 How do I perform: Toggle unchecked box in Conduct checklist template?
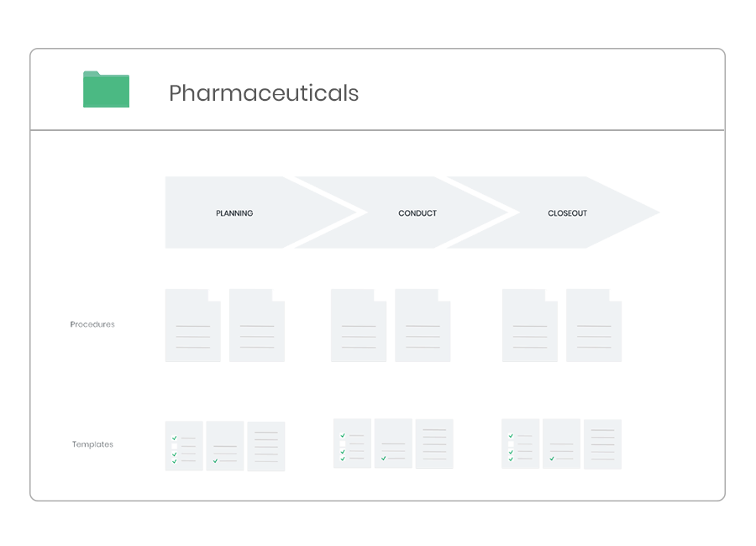pos(343,444)
